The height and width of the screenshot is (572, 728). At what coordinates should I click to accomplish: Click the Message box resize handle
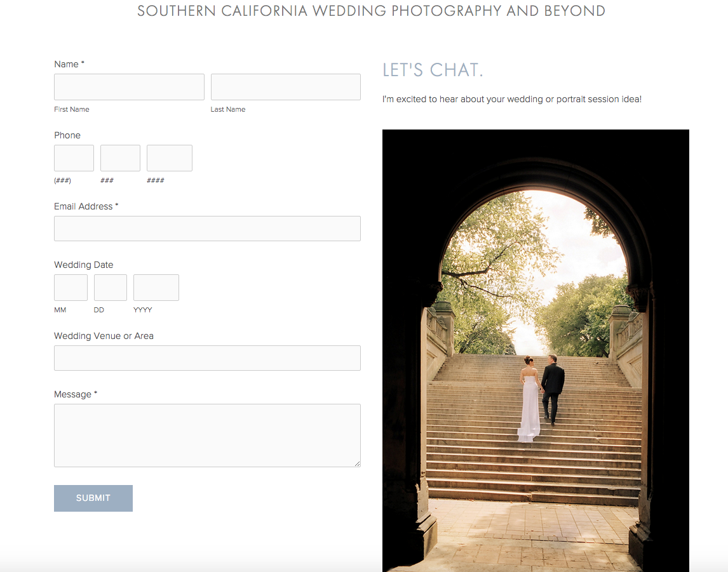(357, 463)
